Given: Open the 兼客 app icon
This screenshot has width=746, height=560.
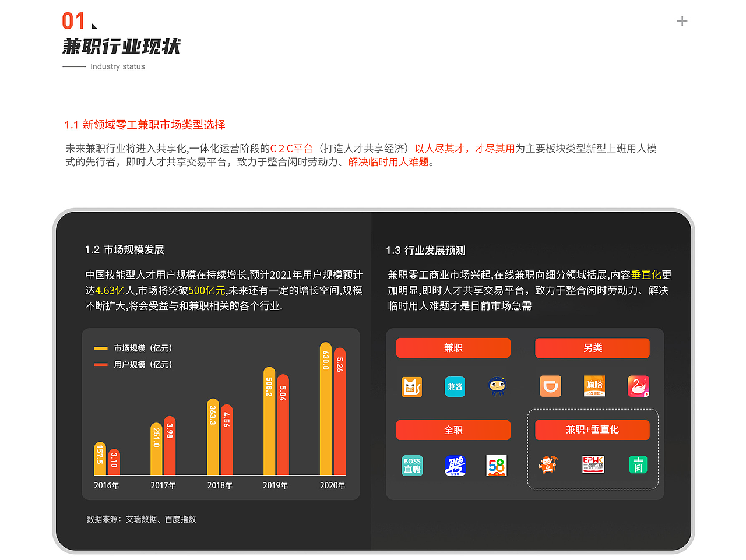Looking at the screenshot, I should 455,386.
